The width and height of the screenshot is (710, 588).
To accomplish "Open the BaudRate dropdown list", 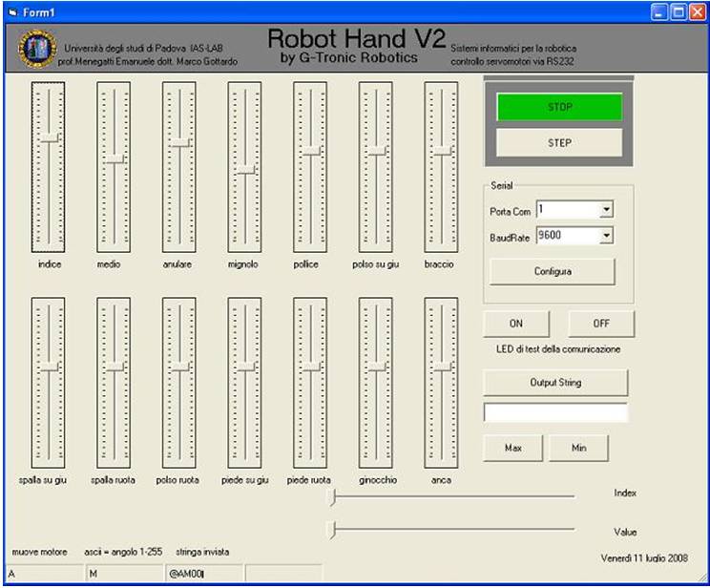I will point(606,236).
